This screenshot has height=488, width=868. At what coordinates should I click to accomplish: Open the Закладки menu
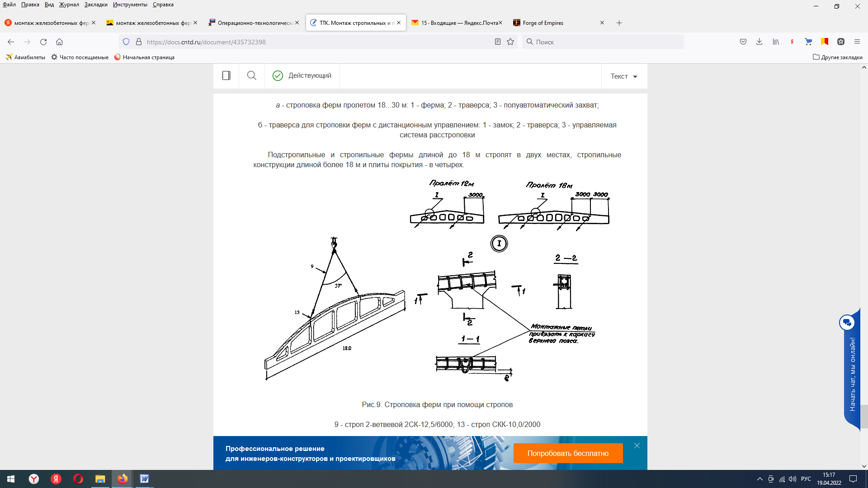(x=96, y=5)
